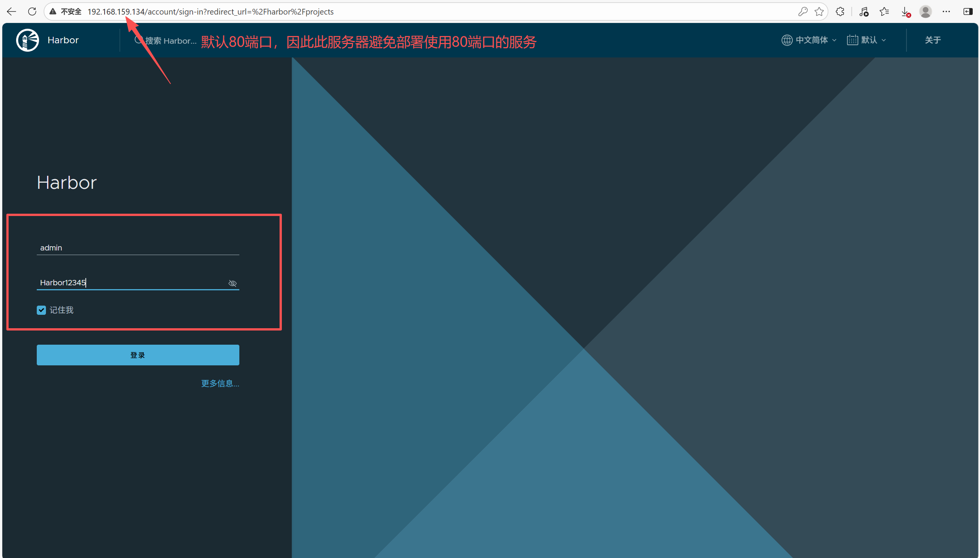
Task: Open the 关于 menu item
Action: click(933, 40)
